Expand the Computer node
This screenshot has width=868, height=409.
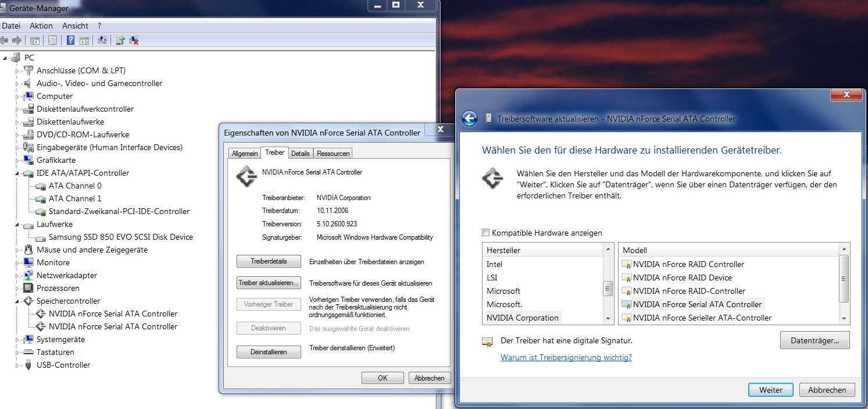click(17, 96)
